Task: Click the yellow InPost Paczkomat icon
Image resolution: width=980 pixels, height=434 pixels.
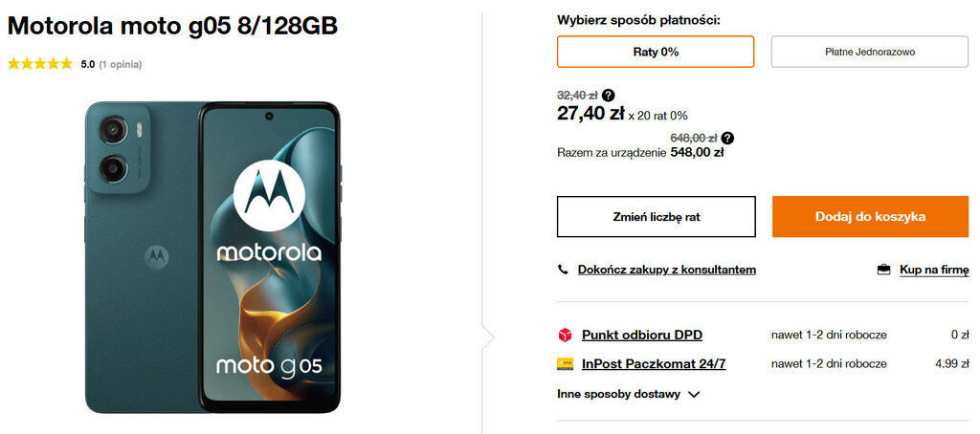Action: point(565,364)
